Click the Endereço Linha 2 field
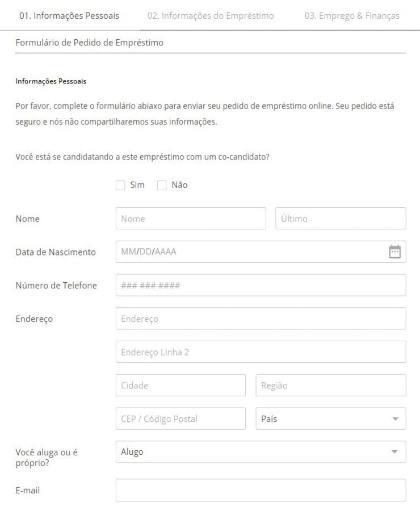The image size is (420, 511). pos(261,352)
